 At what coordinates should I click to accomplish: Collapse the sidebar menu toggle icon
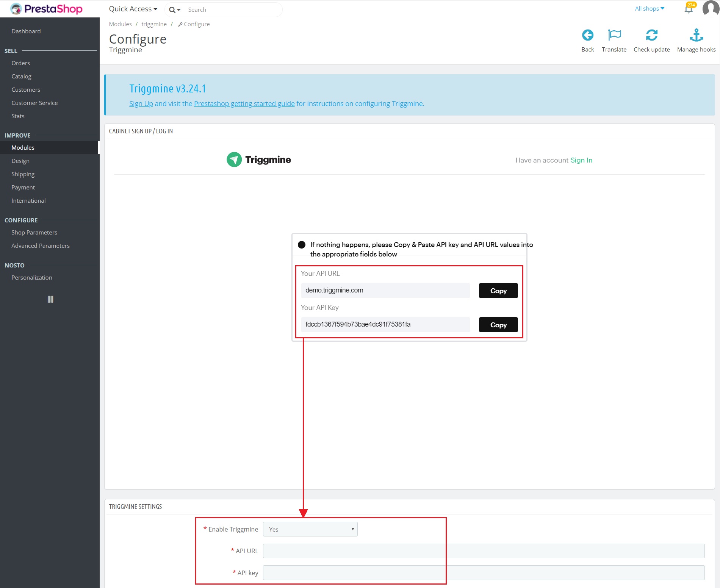(x=50, y=299)
